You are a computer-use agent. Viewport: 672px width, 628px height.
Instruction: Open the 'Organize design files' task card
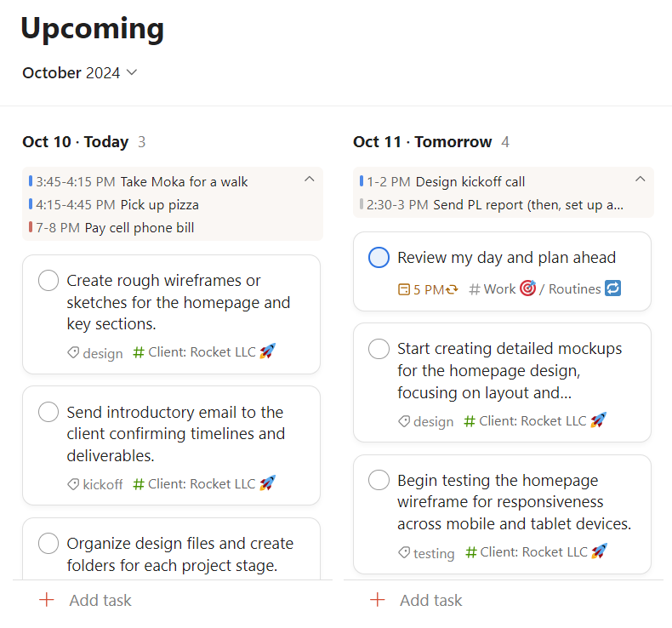pos(179,553)
